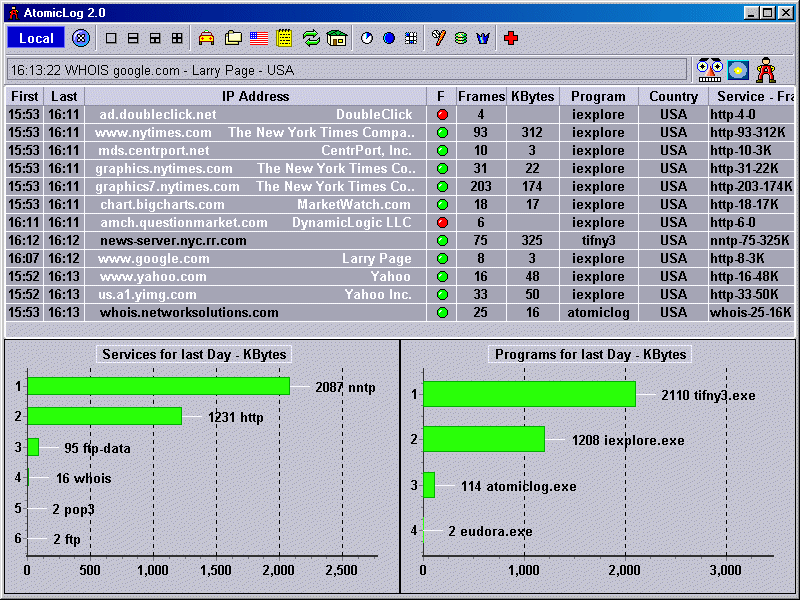Select the whois.networksolutions.com row
The height and width of the screenshot is (600, 800).
pos(399,312)
